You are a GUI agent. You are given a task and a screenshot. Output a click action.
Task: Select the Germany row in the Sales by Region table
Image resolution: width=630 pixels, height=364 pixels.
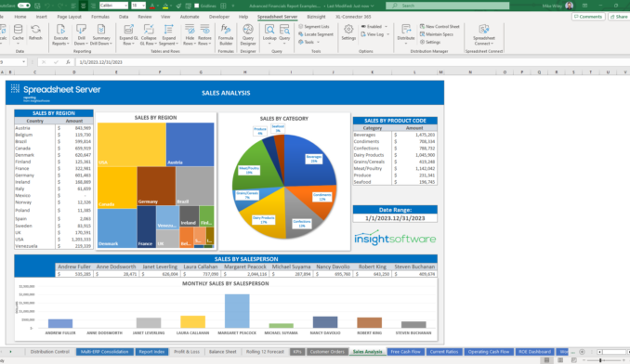coord(54,175)
